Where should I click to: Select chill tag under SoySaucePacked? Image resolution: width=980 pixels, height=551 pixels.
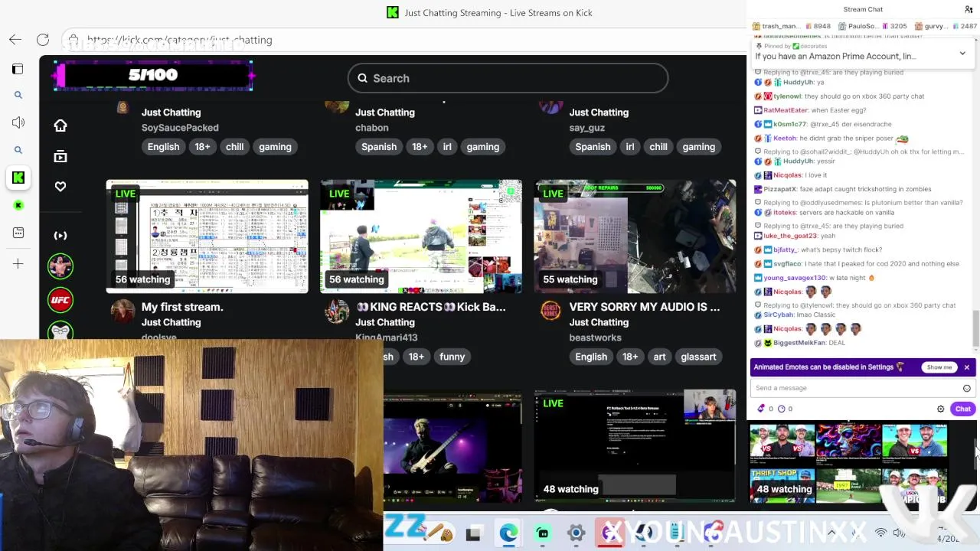(234, 147)
